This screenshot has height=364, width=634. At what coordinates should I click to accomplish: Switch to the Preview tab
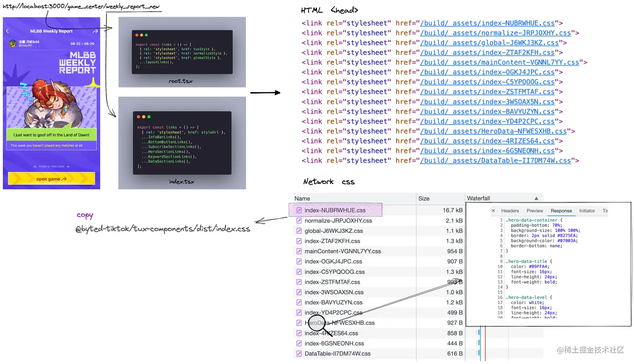(535, 211)
